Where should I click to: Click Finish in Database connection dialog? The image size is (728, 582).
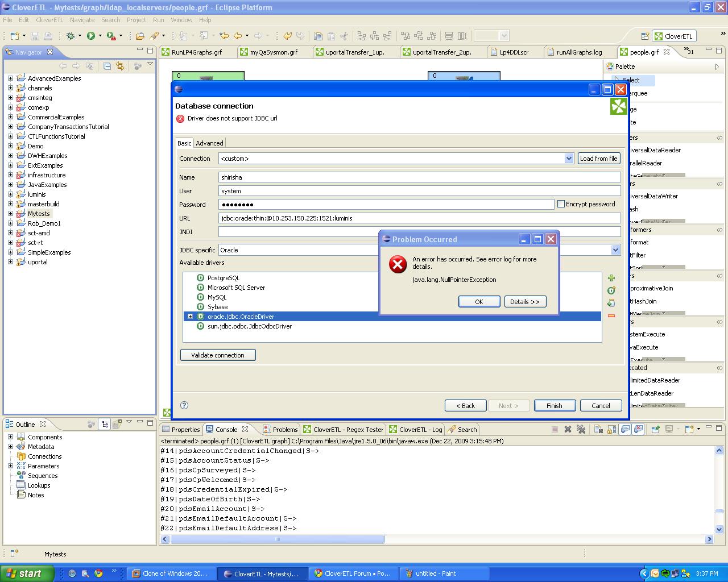click(554, 406)
